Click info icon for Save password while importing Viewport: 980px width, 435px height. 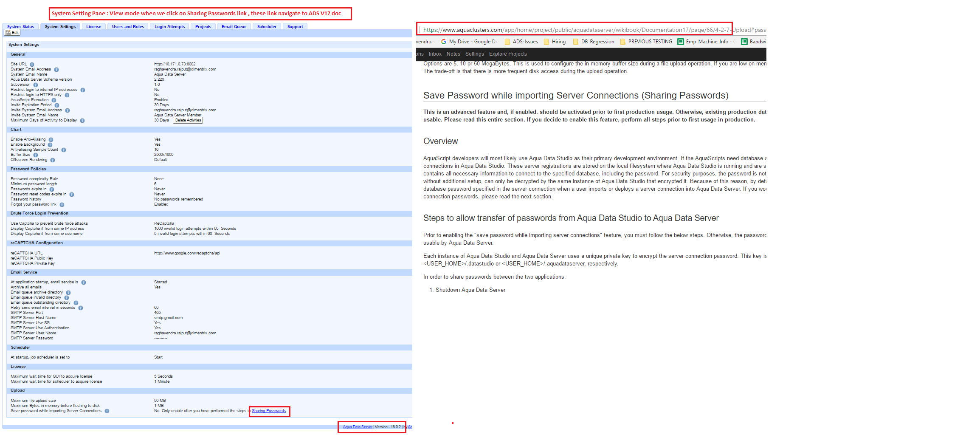pos(107,411)
